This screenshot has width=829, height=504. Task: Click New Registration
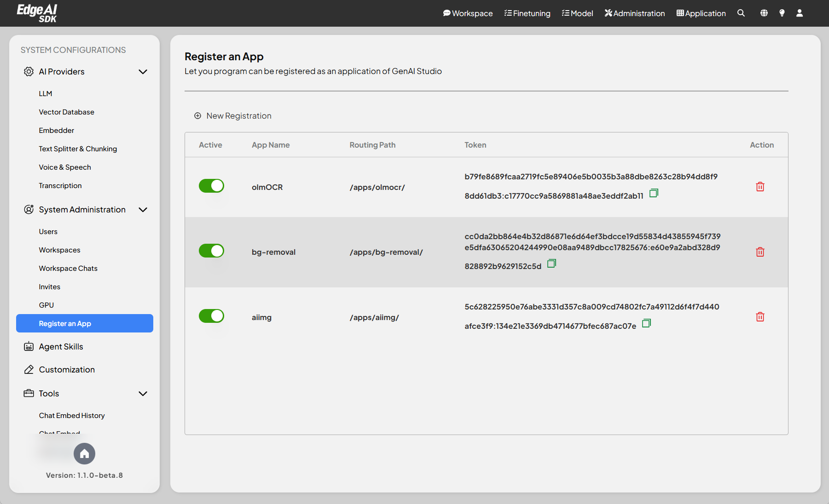[x=233, y=116]
